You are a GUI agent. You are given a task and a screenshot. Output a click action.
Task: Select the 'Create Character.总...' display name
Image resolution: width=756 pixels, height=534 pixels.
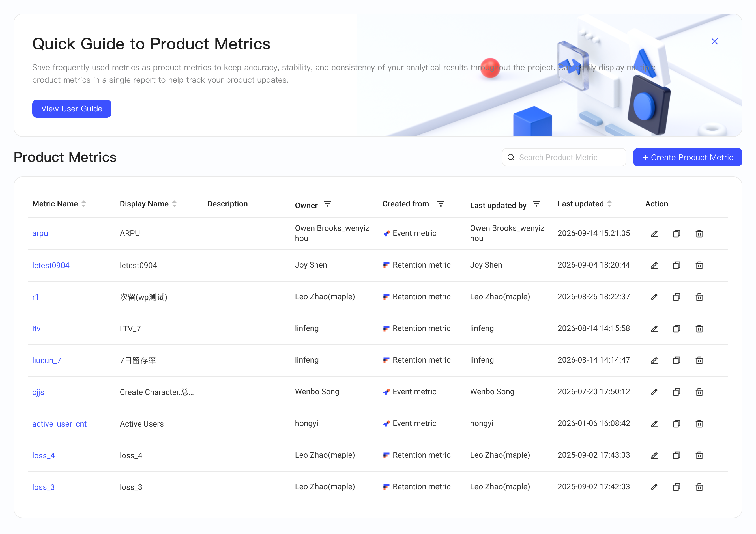coord(157,392)
